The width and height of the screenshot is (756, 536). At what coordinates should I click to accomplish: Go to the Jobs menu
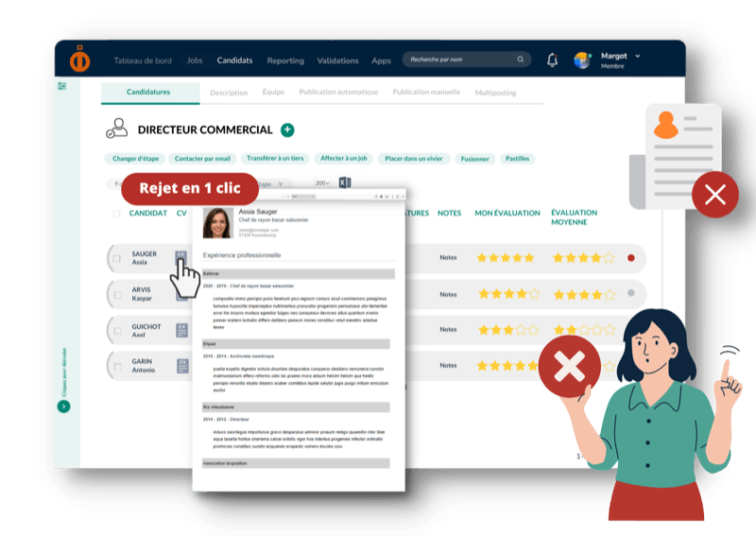(195, 61)
